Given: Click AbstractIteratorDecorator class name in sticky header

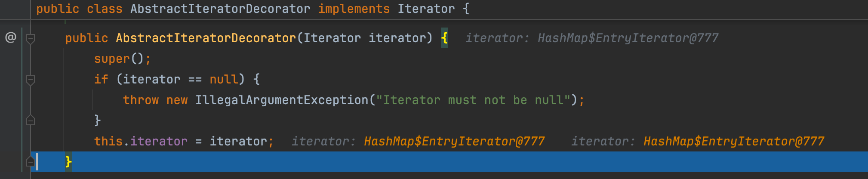Looking at the screenshot, I should coord(220,9).
